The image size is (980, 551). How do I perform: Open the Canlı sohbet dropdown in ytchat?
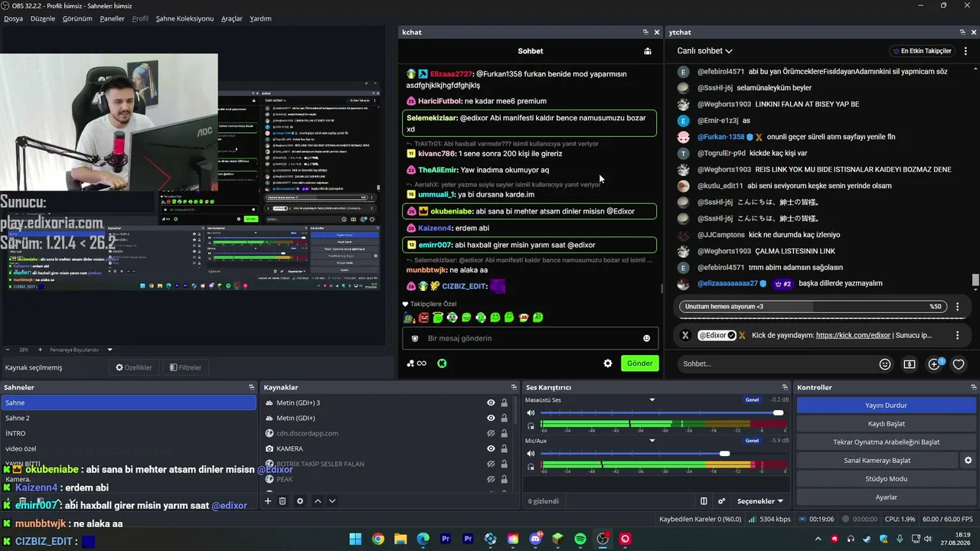pyautogui.click(x=704, y=51)
